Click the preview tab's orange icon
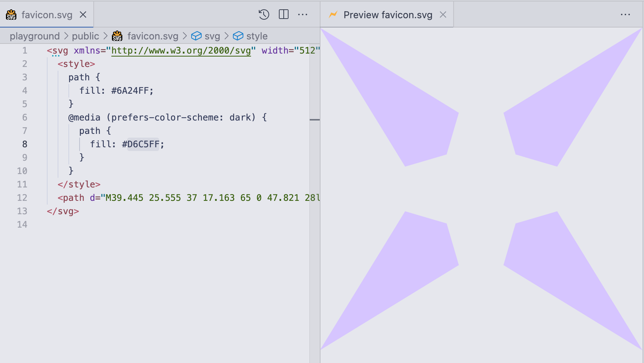 coord(333,15)
